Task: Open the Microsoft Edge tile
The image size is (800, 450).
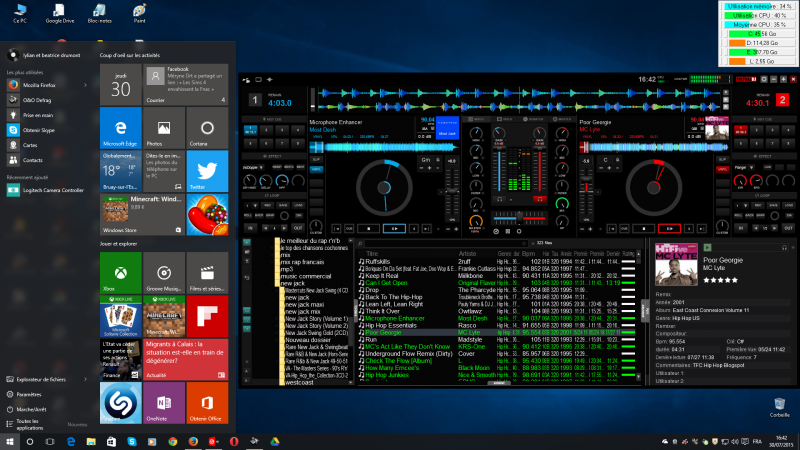Action: tap(120, 129)
